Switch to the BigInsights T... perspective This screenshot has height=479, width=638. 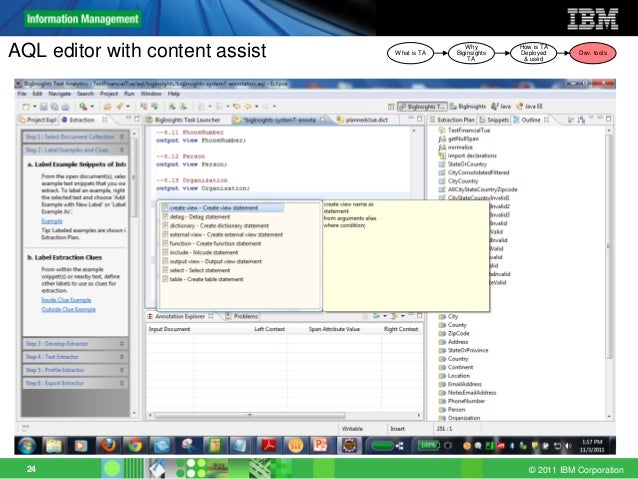click(x=422, y=107)
